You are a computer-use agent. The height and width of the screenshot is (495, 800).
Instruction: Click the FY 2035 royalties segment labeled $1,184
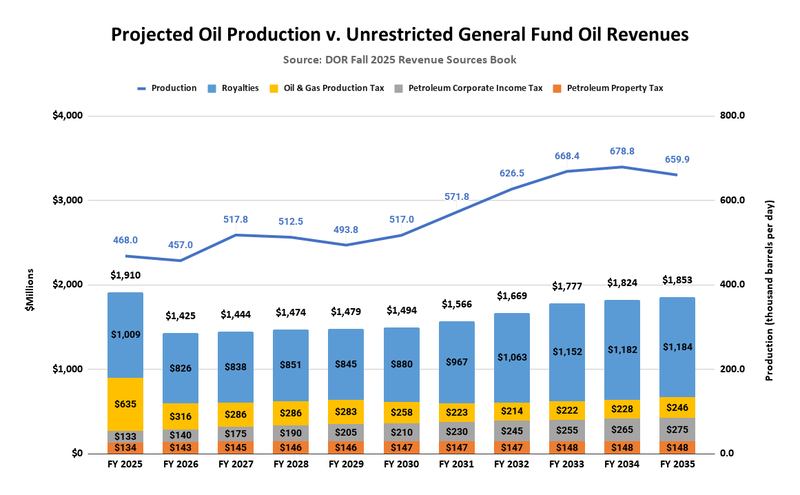[x=677, y=347]
